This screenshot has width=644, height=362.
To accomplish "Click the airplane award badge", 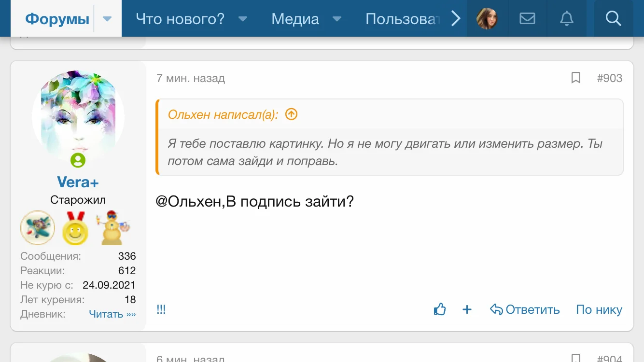I will click(x=38, y=228).
